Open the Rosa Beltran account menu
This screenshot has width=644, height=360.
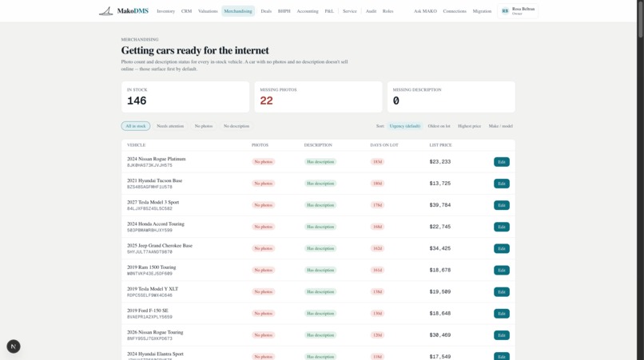pos(518,11)
